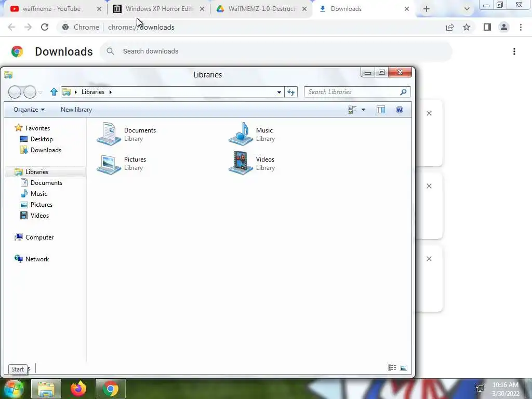Open the Pictures library
Image resolution: width=532 pixels, height=399 pixels.
pyautogui.click(x=122, y=164)
